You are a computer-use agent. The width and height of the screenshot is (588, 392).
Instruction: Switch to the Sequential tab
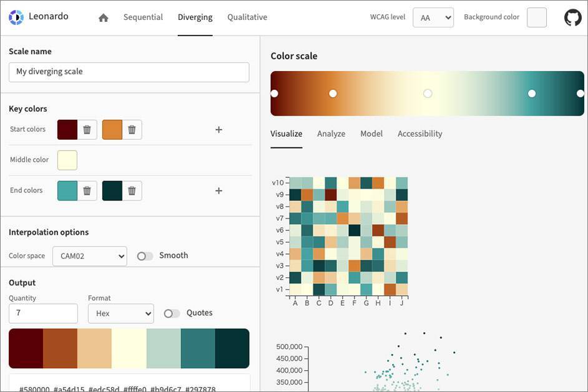tap(143, 17)
